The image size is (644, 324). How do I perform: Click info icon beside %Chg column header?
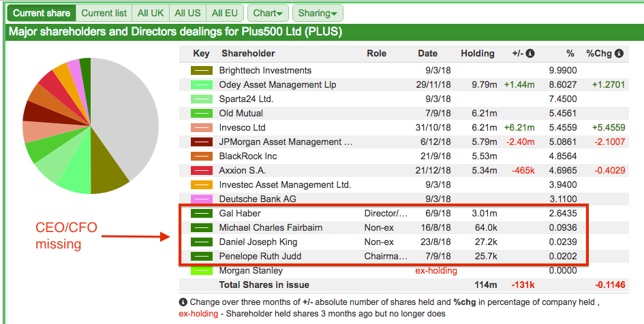[x=619, y=53]
